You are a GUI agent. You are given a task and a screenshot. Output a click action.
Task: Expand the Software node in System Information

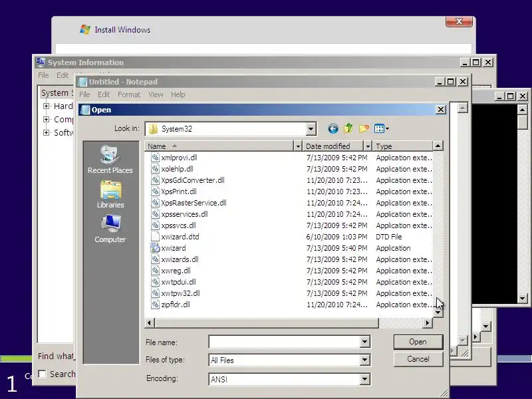coord(46,132)
